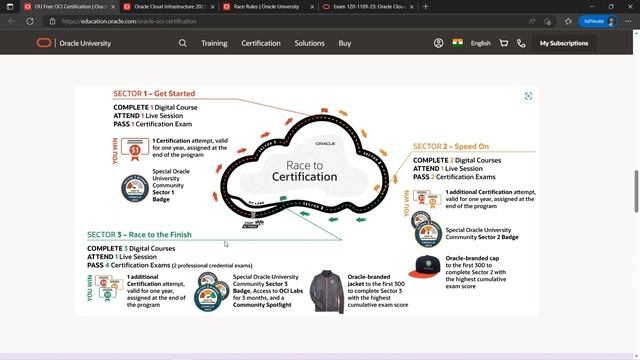Close the Race Rules tab
Screen dimensions: 640x360
[312, 7]
